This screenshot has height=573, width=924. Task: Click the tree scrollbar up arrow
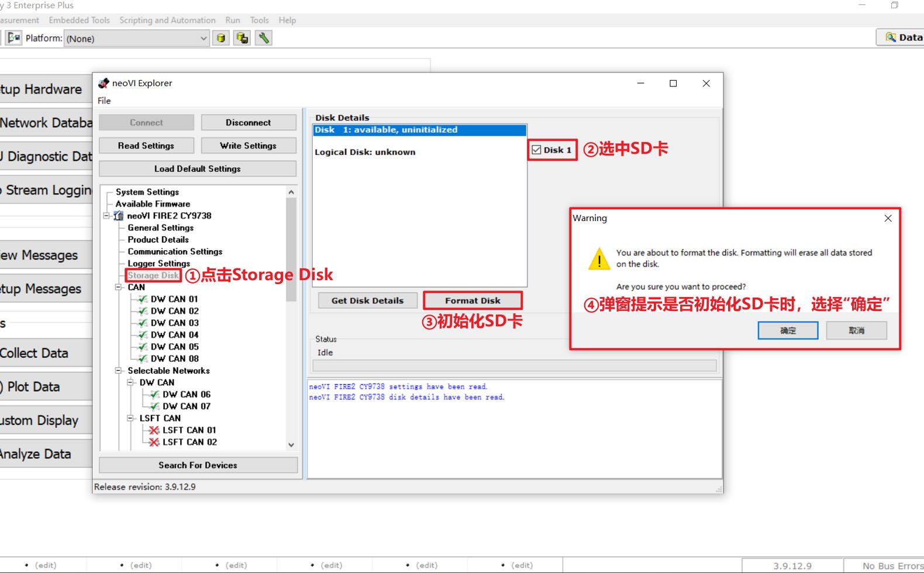click(x=291, y=192)
